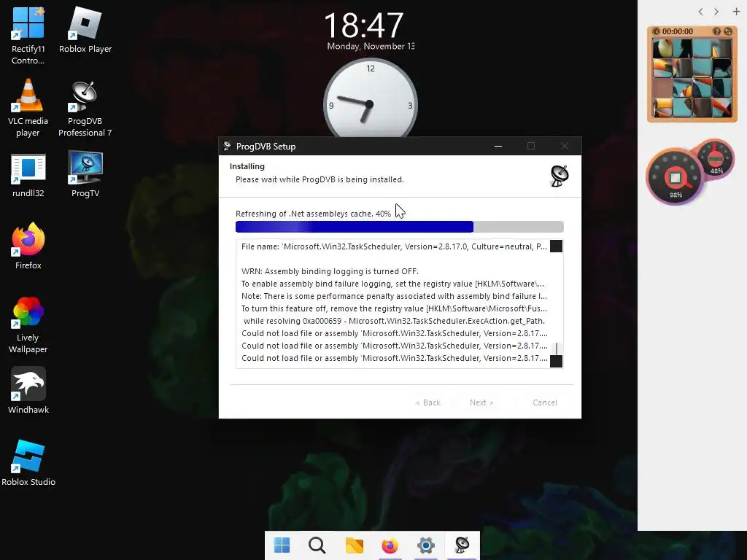Click the memory meter 48% gauge
The width and height of the screenshot is (747, 560).
click(716, 159)
